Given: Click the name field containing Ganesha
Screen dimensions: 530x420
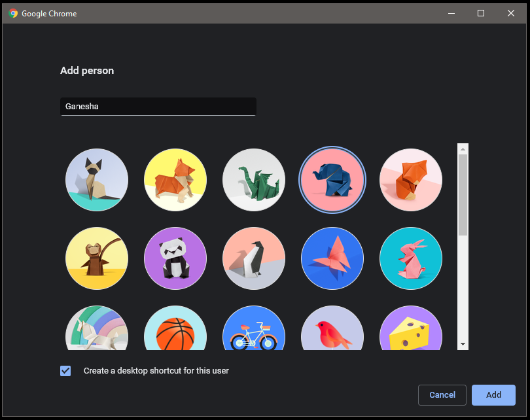Looking at the screenshot, I should (x=158, y=107).
